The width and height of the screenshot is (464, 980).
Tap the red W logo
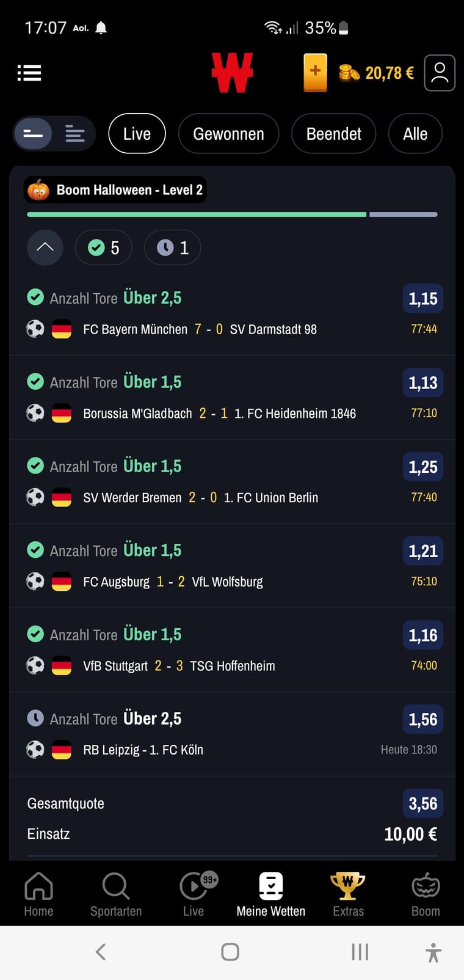[x=232, y=73]
